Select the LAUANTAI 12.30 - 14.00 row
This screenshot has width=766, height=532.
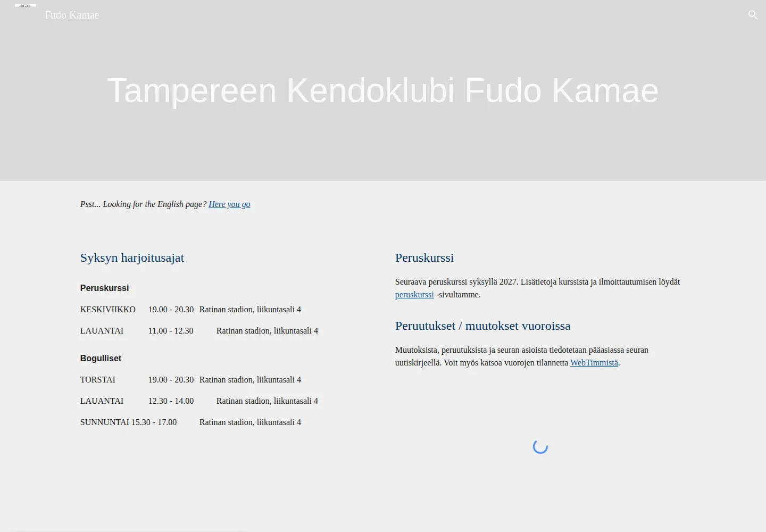click(199, 401)
